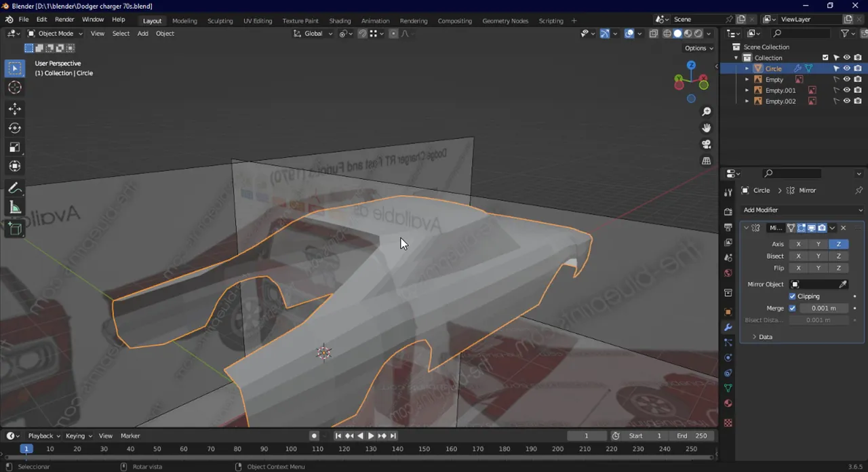The height and width of the screenshot is (472, 868).
Task: Select the Add Cube tool
Action: (15, 229)
